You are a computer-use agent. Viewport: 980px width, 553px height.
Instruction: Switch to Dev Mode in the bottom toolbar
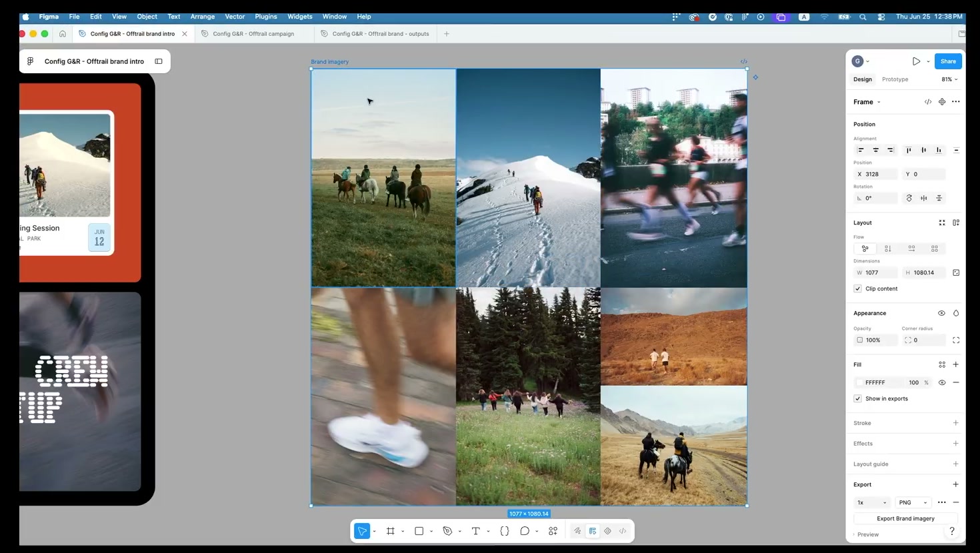coord(623,531)
